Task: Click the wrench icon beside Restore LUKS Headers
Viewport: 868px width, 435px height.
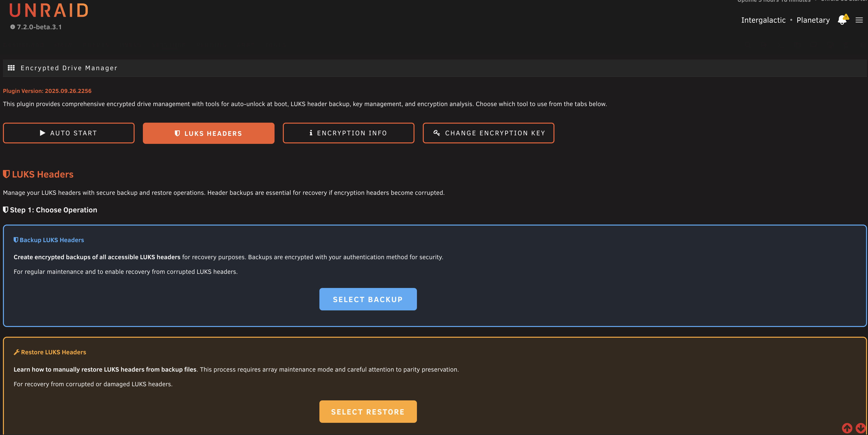Action: pyautogui.click(x=17, y=352)
